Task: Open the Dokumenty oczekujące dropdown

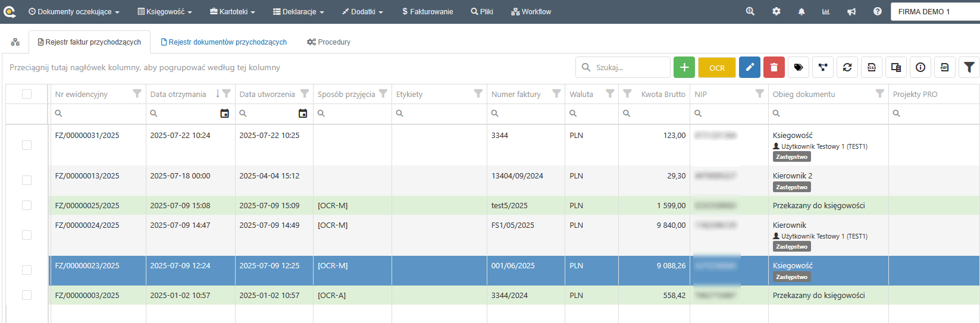Action: 74,12
